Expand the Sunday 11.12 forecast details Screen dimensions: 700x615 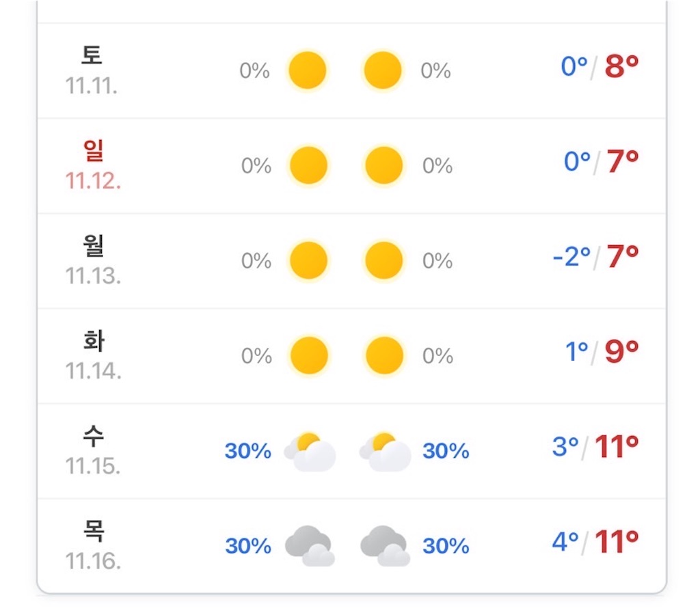350,164
